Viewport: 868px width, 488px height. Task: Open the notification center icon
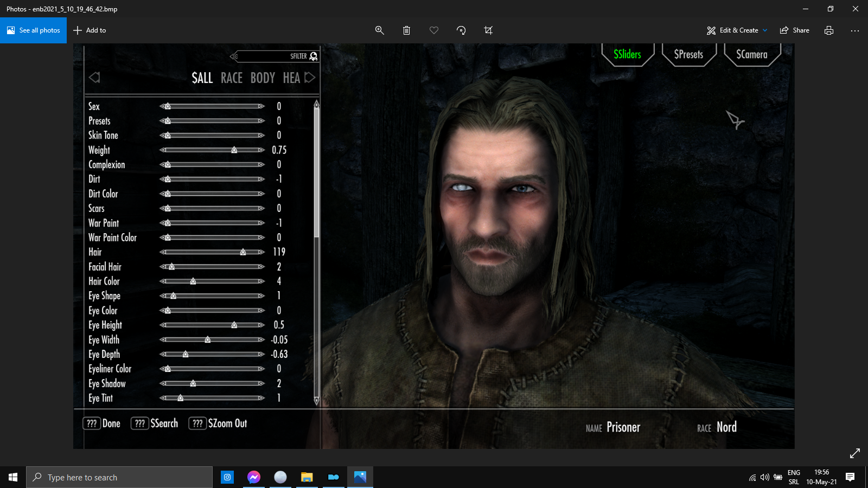850,477
